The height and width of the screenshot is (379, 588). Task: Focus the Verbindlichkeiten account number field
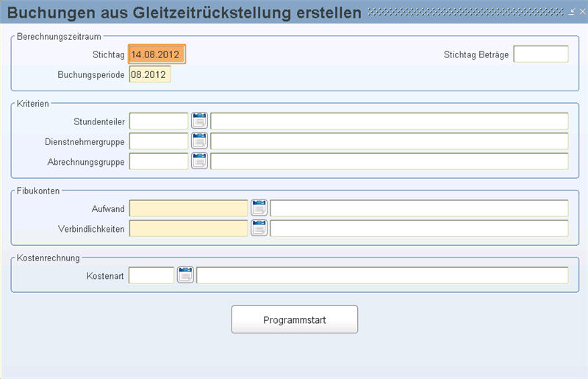click(188, 228)
